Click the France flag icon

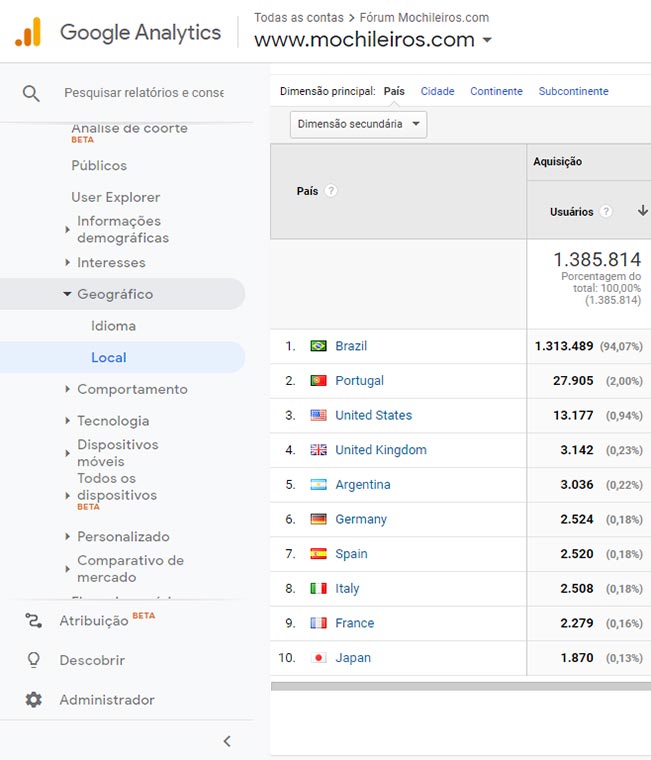[318, 623]
